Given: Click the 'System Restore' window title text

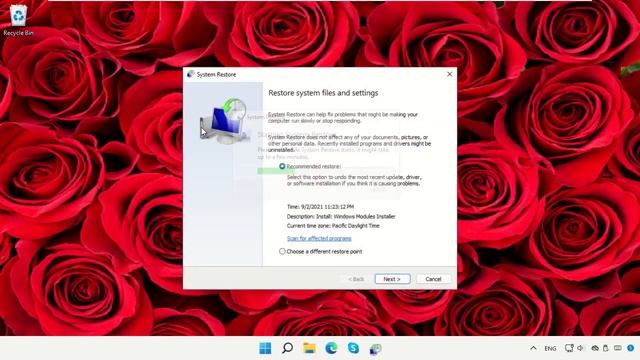Looking at the screenshot, I should [x=216, y=75].
